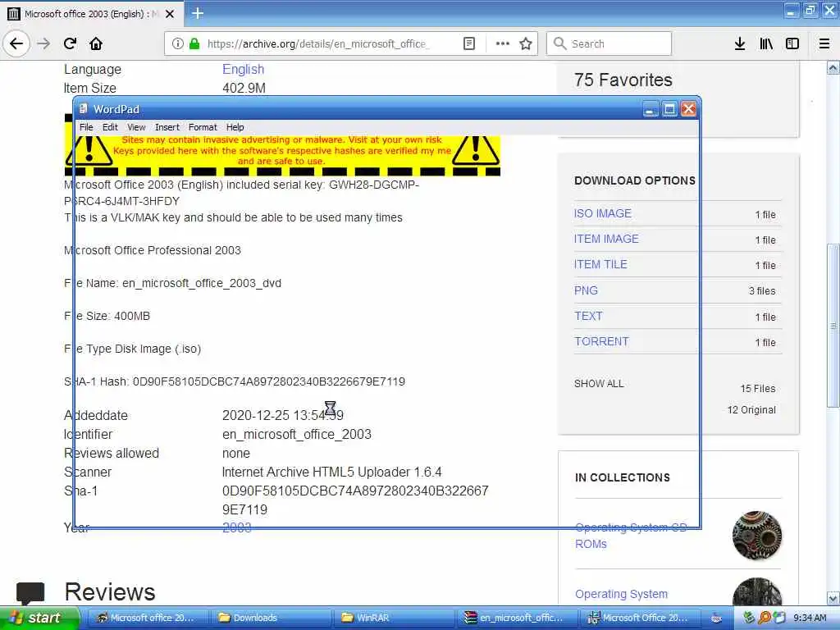Open page actions three-dot menu

(x=503, y=43)
